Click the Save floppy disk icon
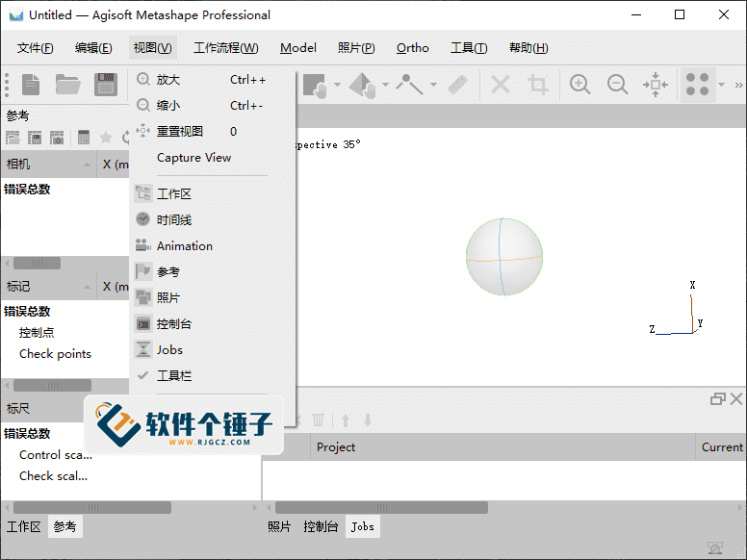Screen dimensions: 747x560 105,85
